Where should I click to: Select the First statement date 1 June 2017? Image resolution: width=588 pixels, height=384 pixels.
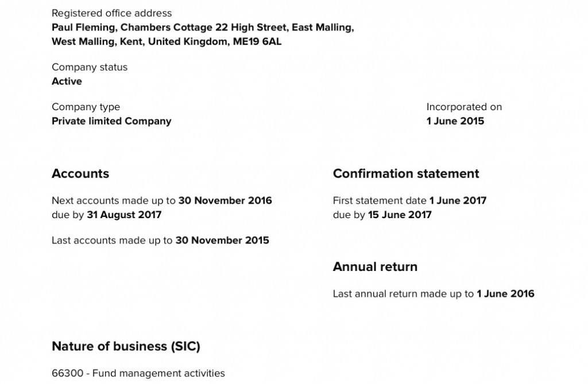coord(458,201)
